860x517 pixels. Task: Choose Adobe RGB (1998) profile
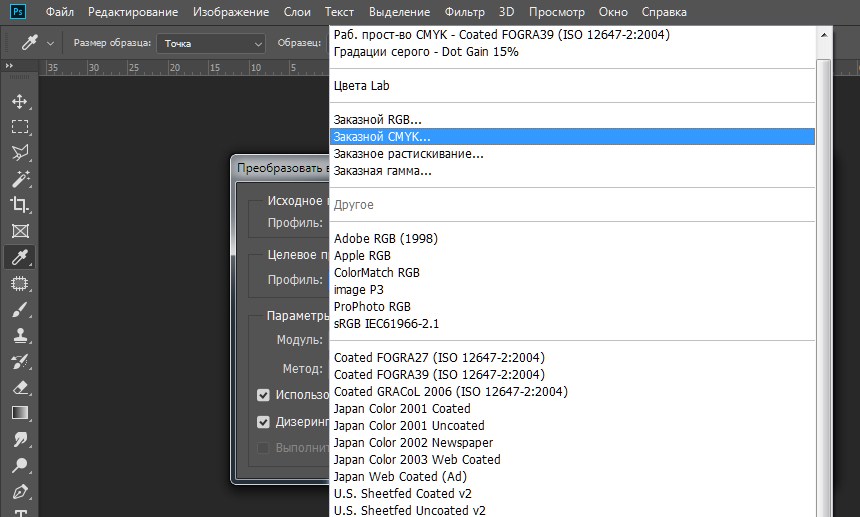tap(572, 238)
